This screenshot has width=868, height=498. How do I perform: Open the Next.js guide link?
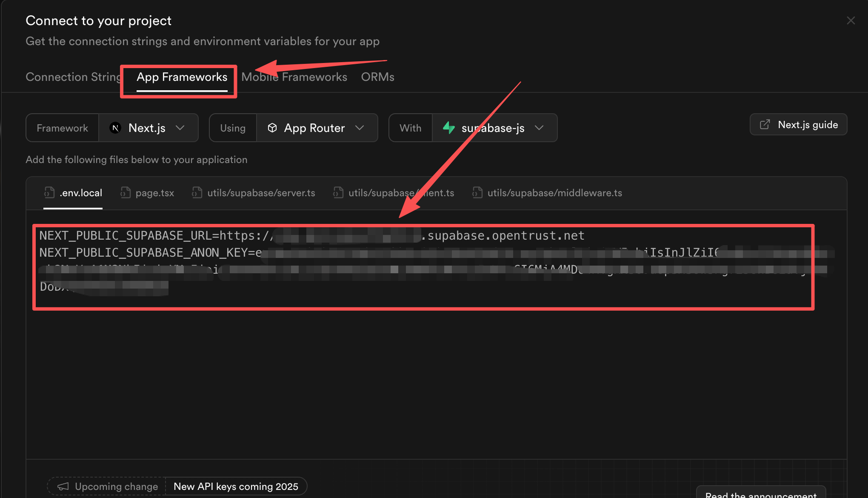click(798, 124)
